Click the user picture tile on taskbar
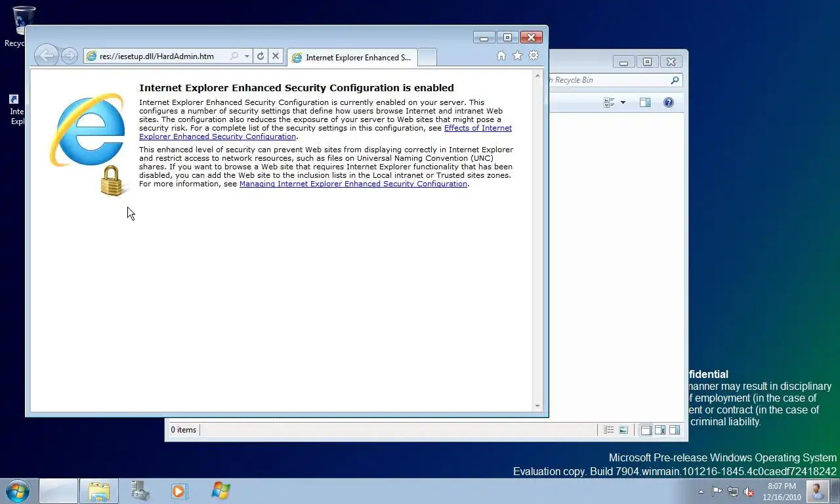The width and height of the screenshot is (840, 504). point(818,491)
